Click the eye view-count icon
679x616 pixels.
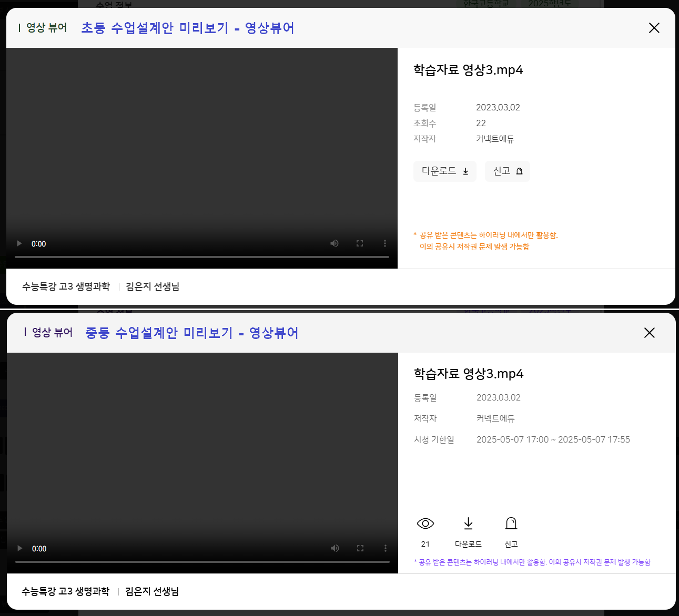coord(425,523)
